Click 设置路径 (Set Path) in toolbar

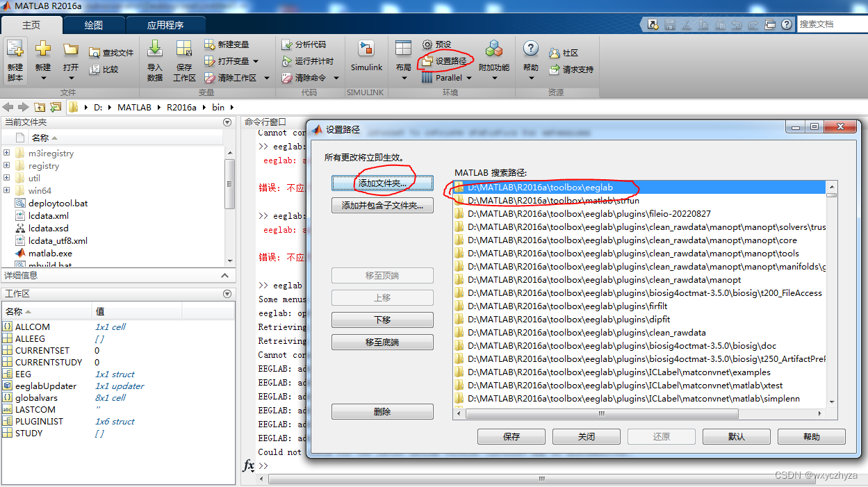[x=445, y=61]
